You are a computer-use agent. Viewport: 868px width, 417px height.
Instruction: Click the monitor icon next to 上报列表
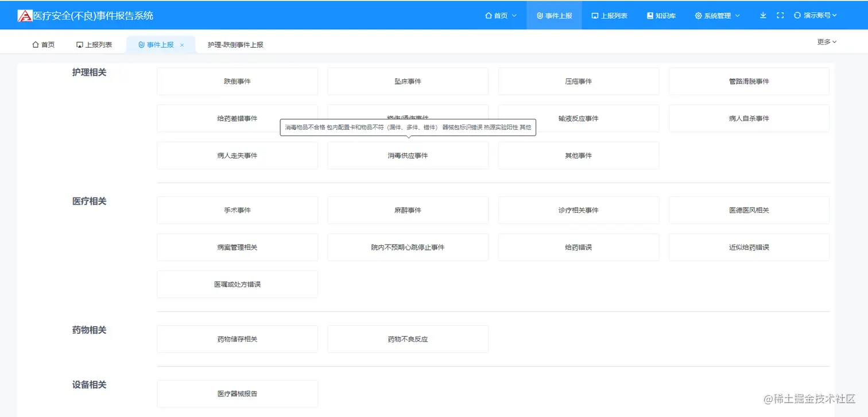point(594,16)
